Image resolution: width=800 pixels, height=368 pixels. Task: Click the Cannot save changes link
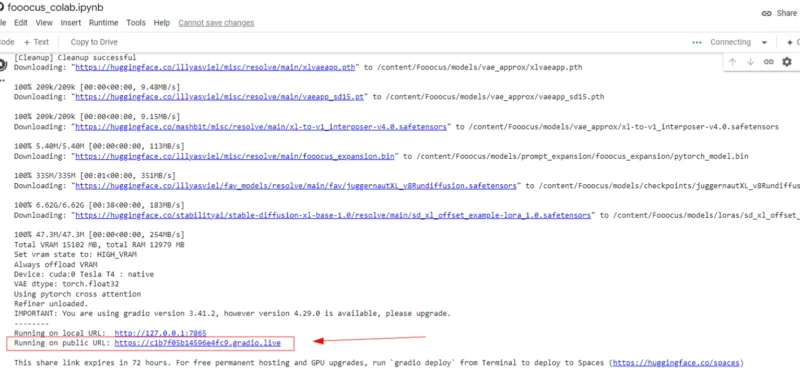tap(216, 23)
